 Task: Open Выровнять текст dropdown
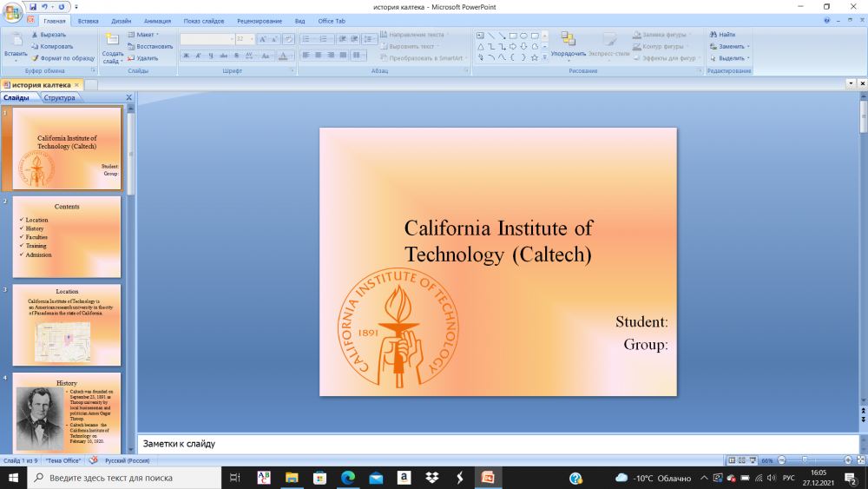(x=411, y=47)
